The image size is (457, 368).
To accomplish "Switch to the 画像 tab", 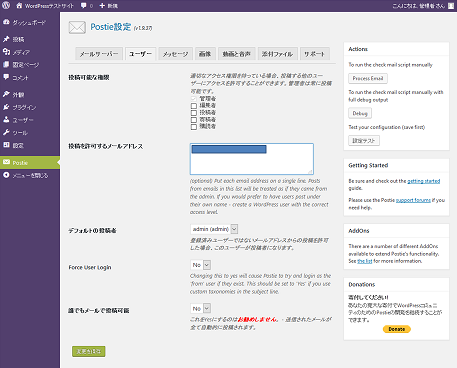I will (x=205, y=54).
